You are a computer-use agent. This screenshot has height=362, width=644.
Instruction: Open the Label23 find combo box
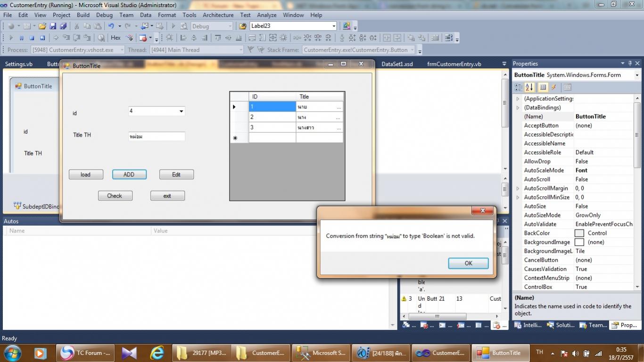pos(334,26)
